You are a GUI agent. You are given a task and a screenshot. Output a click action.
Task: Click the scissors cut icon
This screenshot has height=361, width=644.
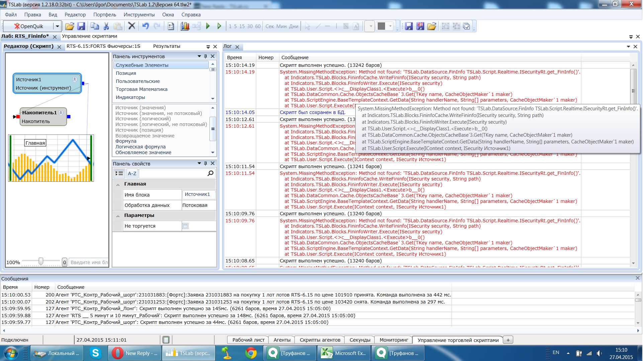[106, 26]
